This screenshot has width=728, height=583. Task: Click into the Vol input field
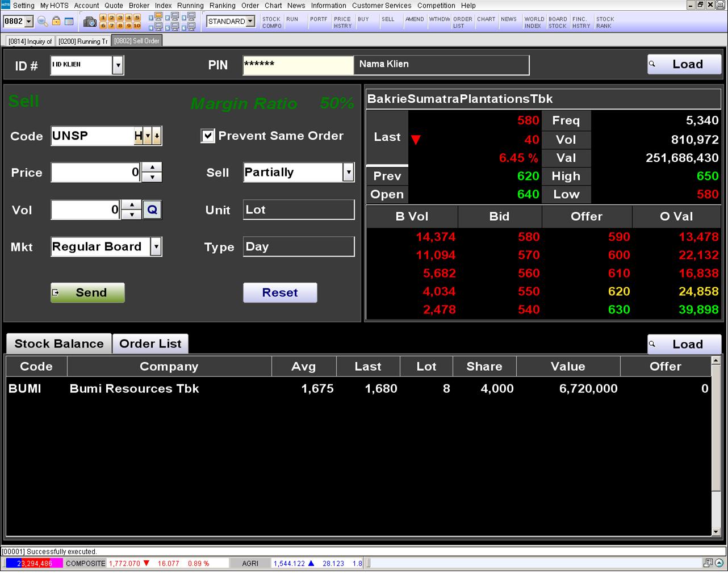click(x=86, y=210)
